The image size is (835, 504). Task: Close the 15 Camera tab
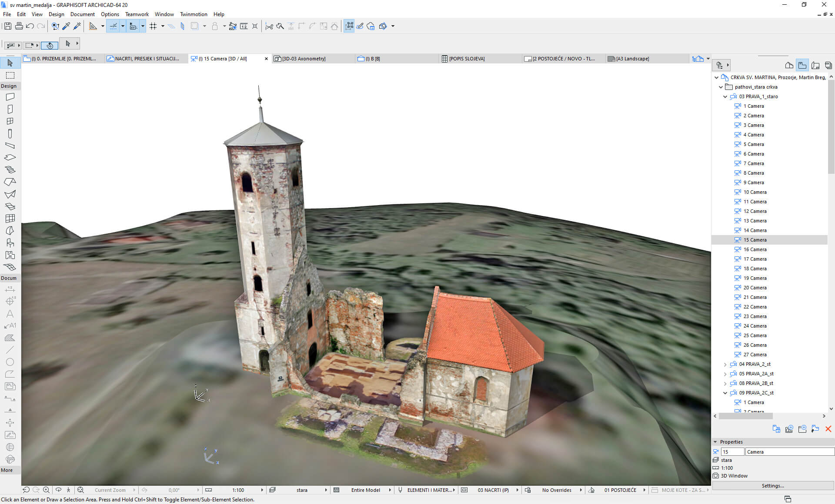click(x=266, y=59)
